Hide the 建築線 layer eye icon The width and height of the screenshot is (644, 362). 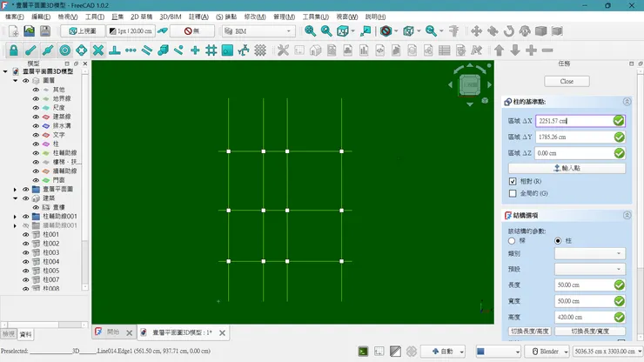[x=36, y=117]
